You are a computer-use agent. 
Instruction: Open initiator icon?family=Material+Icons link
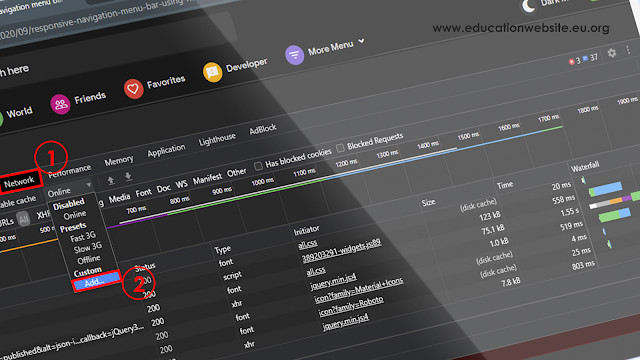(x=358, y=290)
